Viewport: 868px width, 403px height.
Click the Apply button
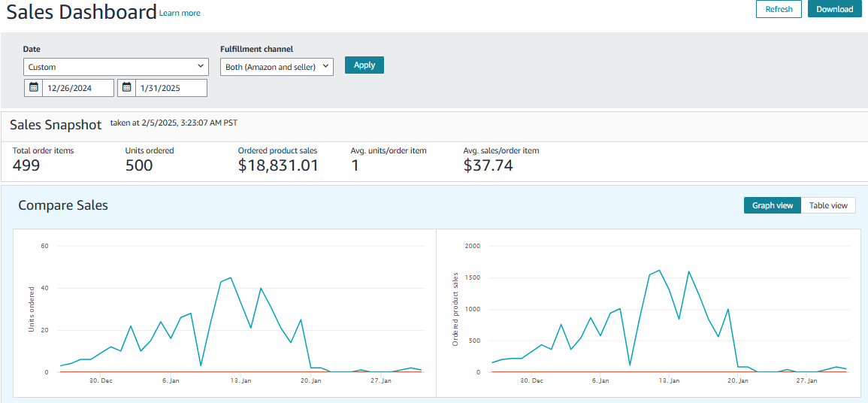tap(364, 65)
